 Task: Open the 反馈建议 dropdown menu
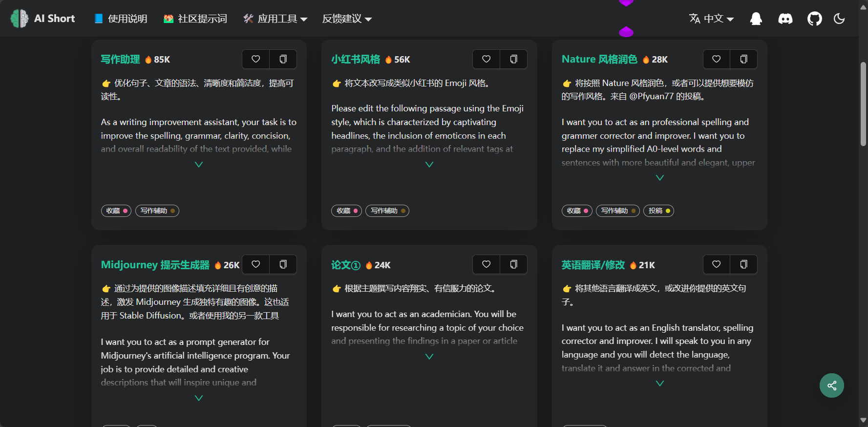point(347,19)
